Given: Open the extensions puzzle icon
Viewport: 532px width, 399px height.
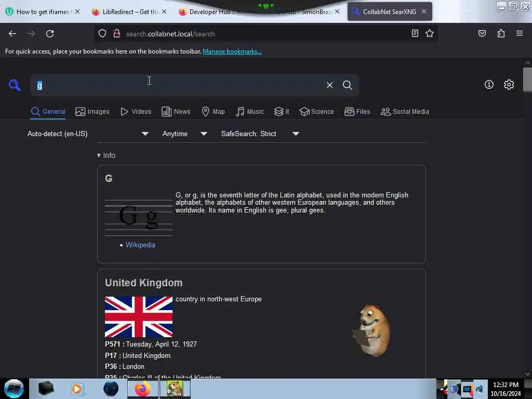Looking at the screenshot, I should [501, 33].
